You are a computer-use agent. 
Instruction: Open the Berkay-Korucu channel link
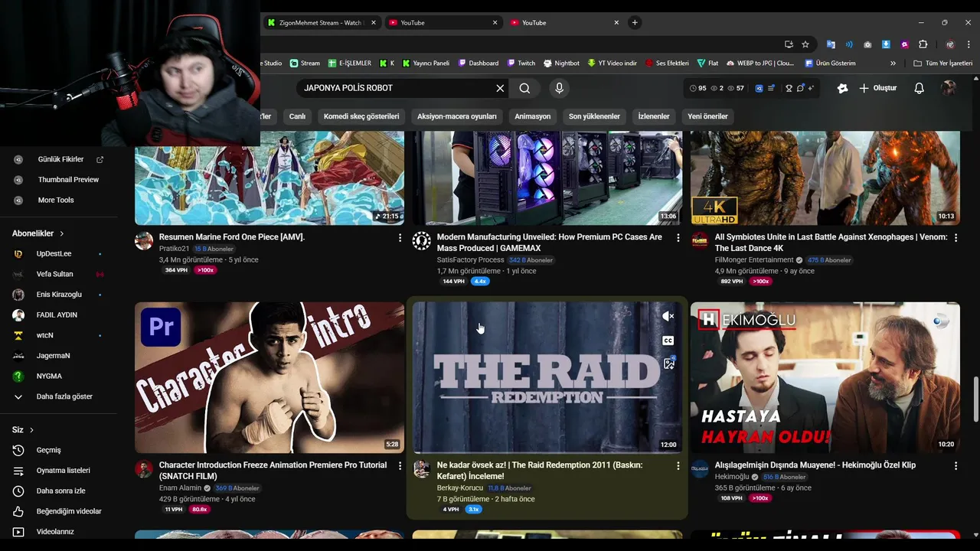(460, 488)
